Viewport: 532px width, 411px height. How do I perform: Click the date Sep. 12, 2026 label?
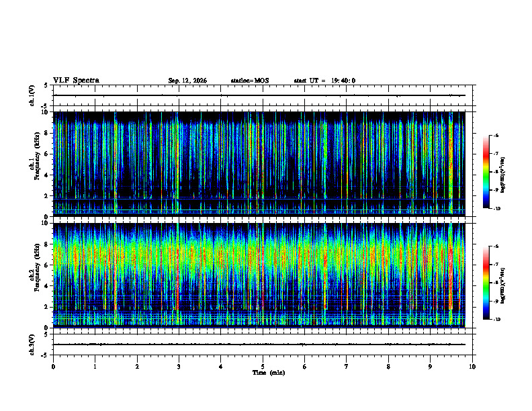[x=187, y=81]
